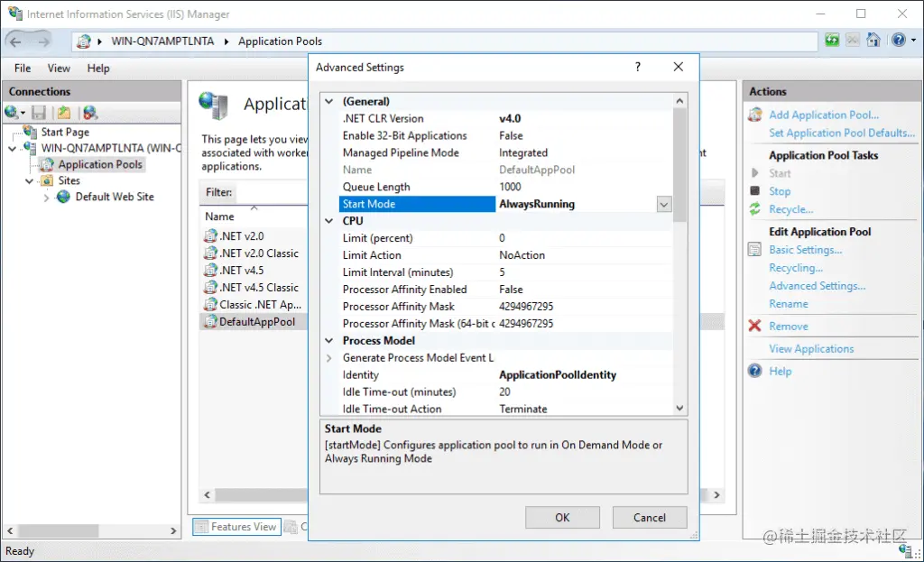Open the File menu
924x562 pixels.
pyautogui.click(x=23, y=69)
